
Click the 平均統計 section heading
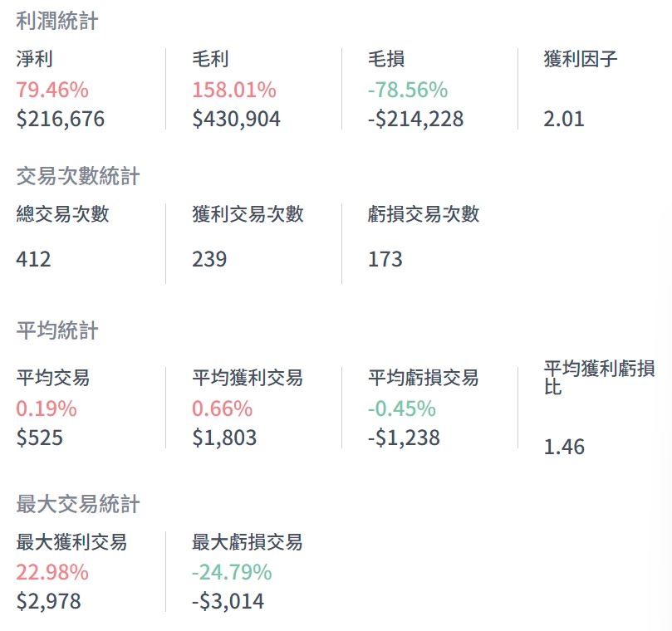[x=57, y=330]
